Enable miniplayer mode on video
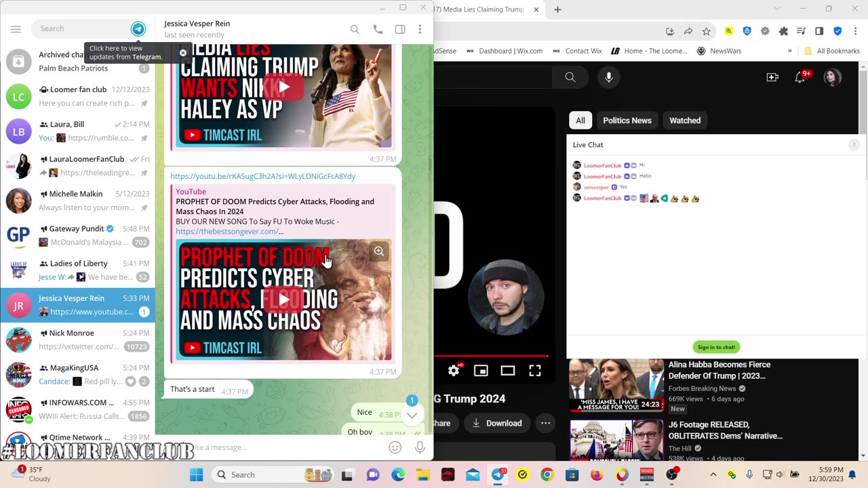Viewport: 868px width, 488px height. (481, 370)
